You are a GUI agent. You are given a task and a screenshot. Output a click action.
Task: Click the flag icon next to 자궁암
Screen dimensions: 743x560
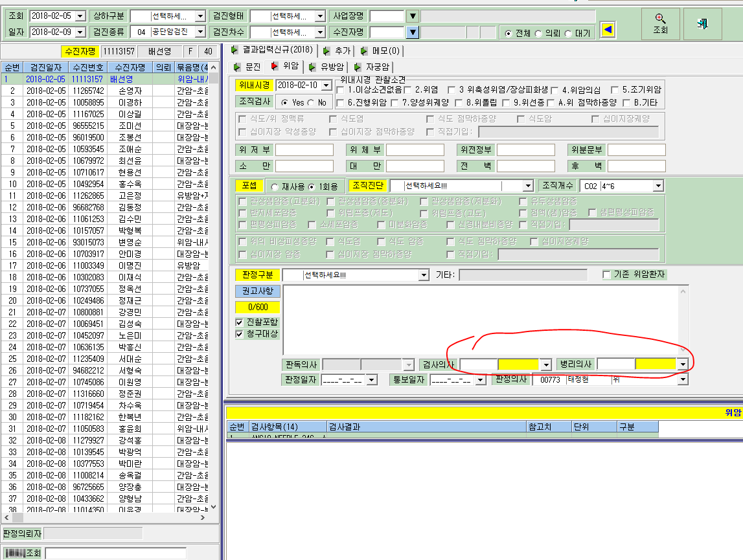click(358, 67)
